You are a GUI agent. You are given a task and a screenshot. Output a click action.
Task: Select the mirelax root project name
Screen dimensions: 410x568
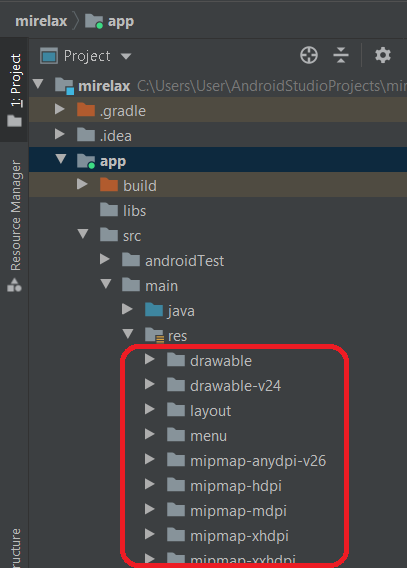[x=104, y=86]
